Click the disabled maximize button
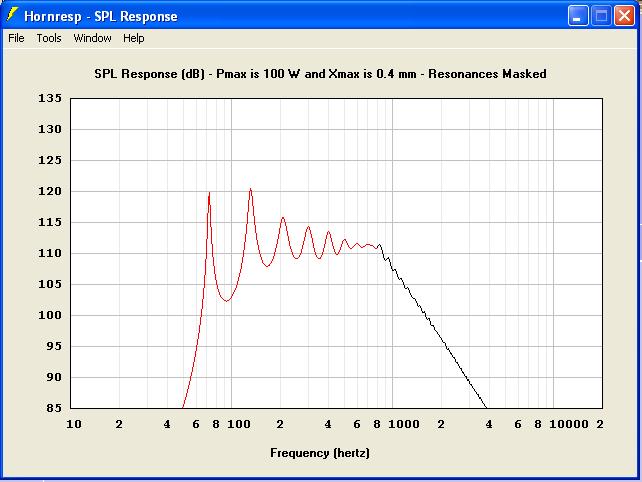The height and width of the screenshot is (482, 642). 601,16
